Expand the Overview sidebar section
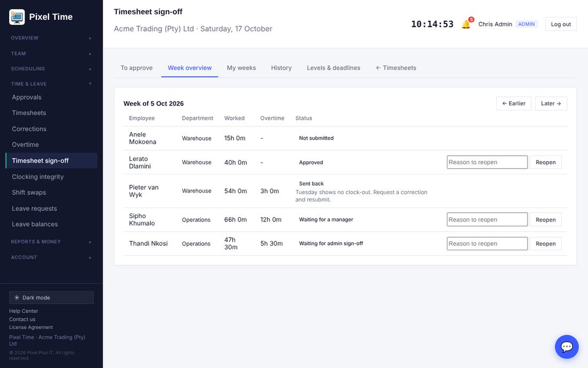Screen dimensions: 588x368 point(51,38)
